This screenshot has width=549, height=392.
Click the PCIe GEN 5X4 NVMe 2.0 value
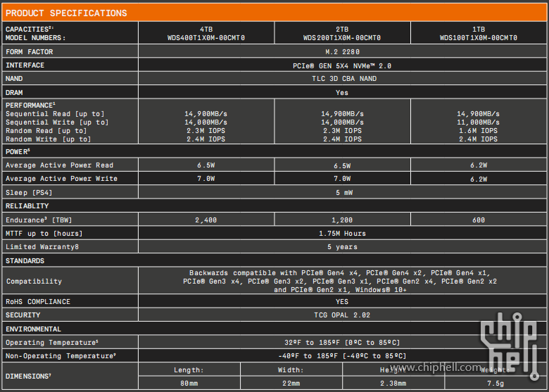pyautogui.click(x=342, y=65)
